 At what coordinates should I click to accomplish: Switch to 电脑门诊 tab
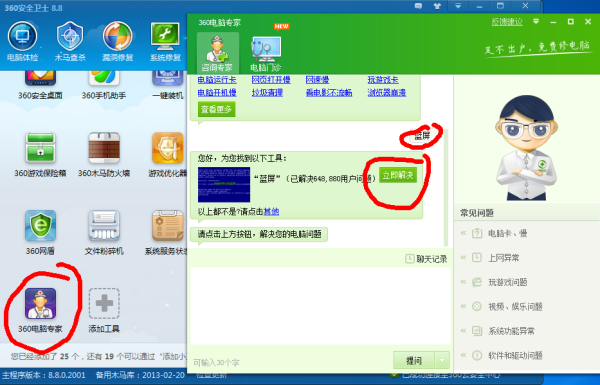266,53
